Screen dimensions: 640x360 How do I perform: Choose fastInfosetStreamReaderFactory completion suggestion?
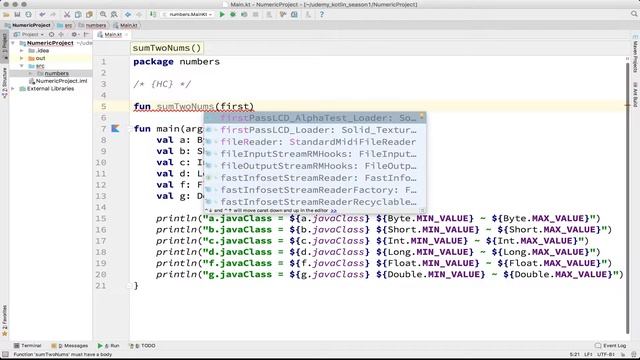[315, 190]
